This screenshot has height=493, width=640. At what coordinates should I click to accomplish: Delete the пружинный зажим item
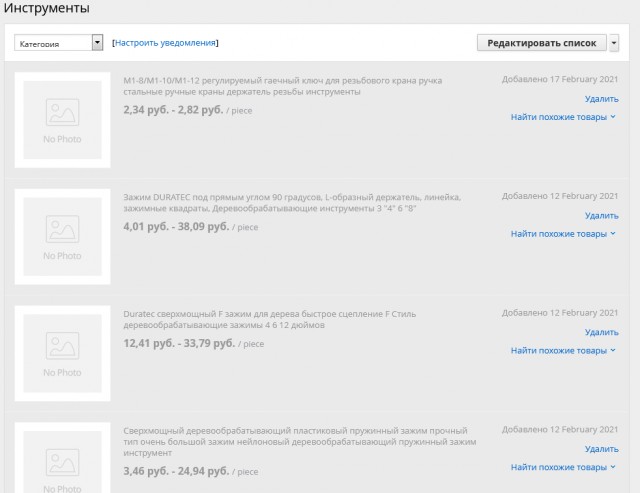[x=602, y=449]
